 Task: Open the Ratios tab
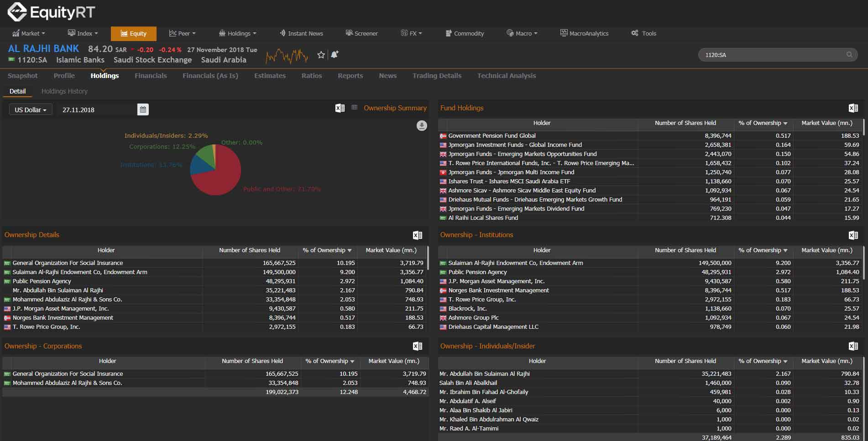coord(312,76)
